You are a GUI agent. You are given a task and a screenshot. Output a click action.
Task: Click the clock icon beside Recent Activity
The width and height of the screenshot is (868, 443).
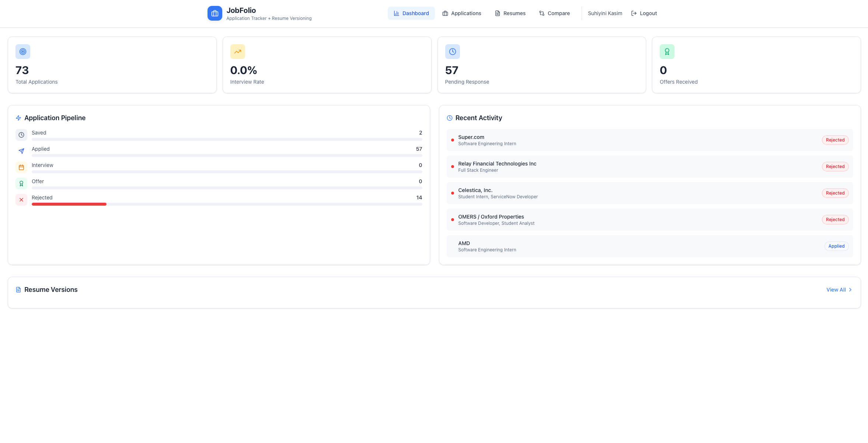pyautogui.click(x=450, y=118)
